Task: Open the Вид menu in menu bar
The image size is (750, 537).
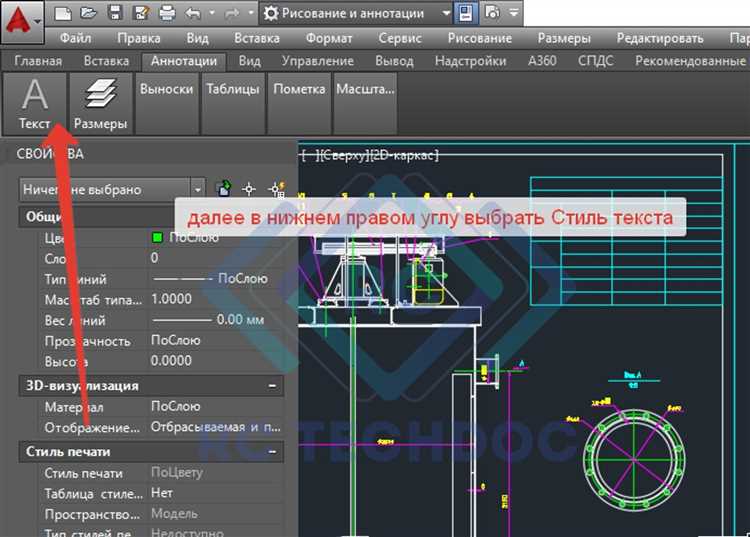Action: (x=198, y=38)
